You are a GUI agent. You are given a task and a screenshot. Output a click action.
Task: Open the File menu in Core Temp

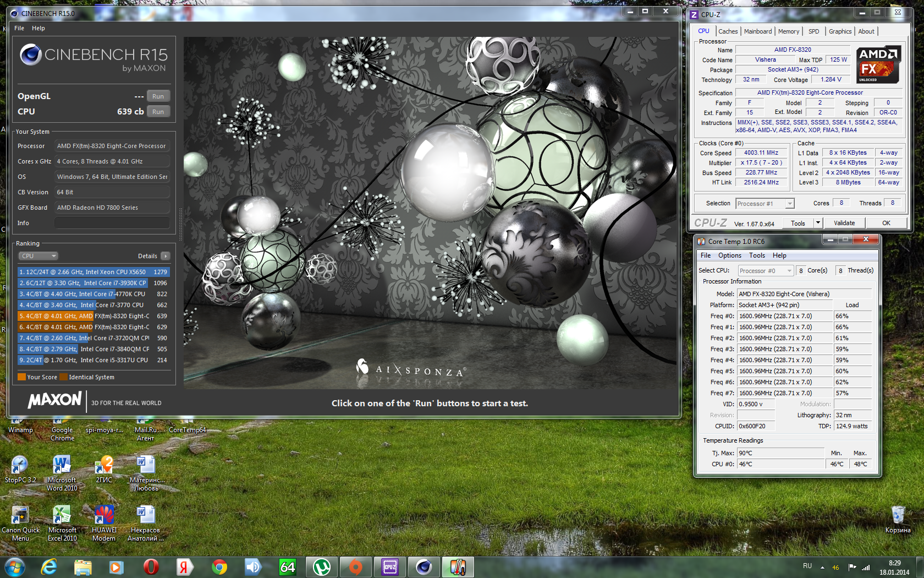pyautogui.click(x=706, y=255)
